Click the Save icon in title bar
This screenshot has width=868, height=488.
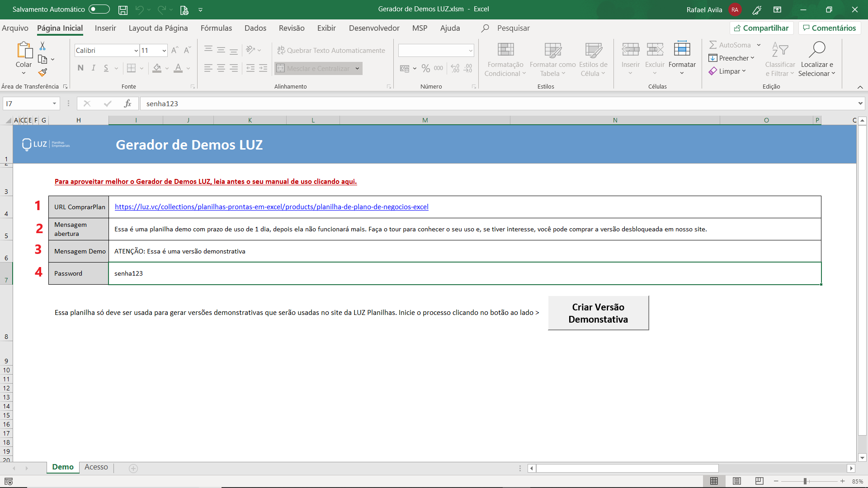pyautogui.click(x=123, y=9)
